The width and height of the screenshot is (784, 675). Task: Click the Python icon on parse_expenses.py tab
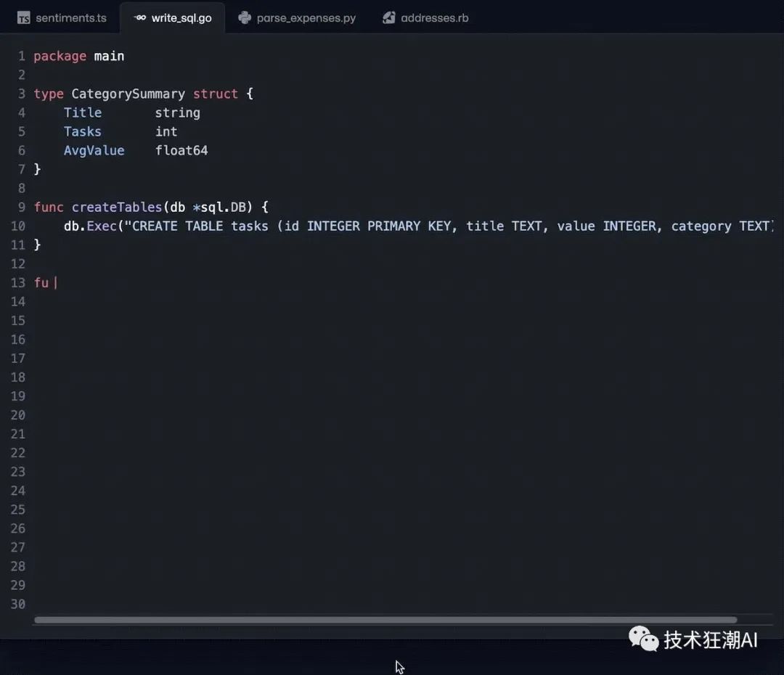point(245,18)
